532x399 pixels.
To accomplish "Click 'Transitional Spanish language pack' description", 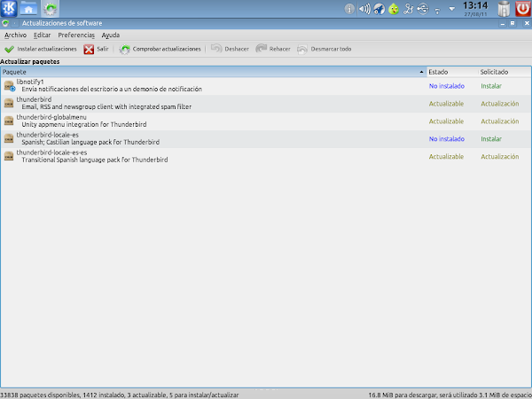I will pos(95,160).
